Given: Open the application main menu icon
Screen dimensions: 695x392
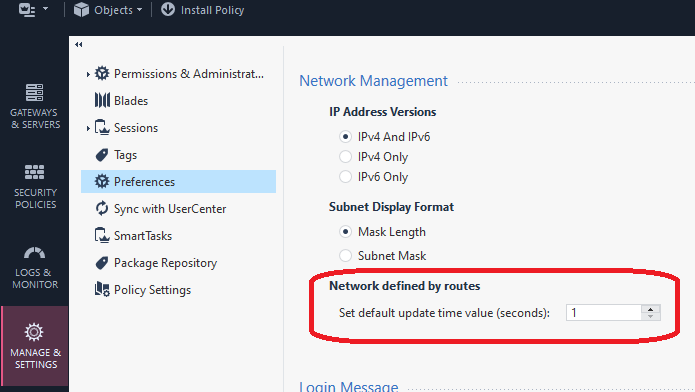Looking at the screenshot, I should (27, 10).
